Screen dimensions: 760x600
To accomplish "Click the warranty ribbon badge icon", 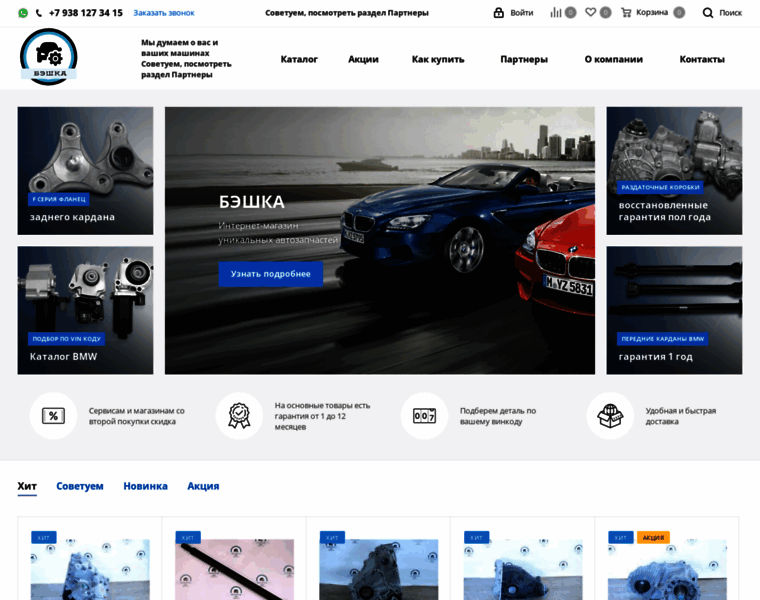I will pos(239,416).
